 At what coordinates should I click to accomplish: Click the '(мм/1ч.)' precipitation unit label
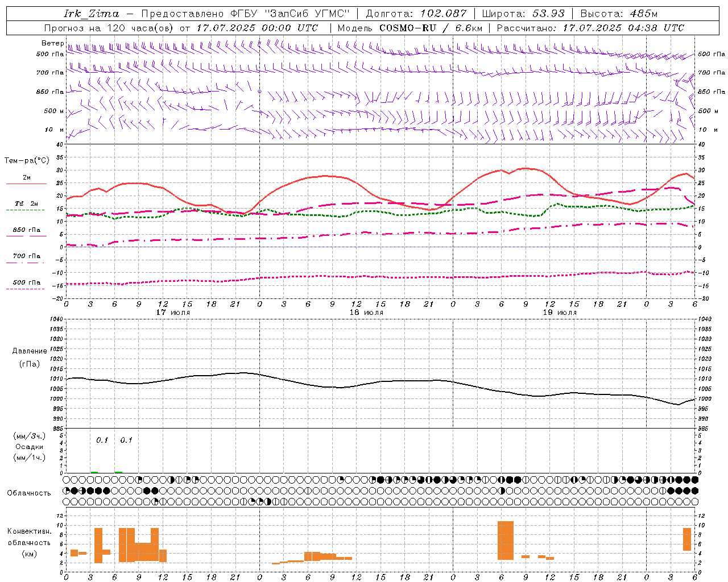29,458
